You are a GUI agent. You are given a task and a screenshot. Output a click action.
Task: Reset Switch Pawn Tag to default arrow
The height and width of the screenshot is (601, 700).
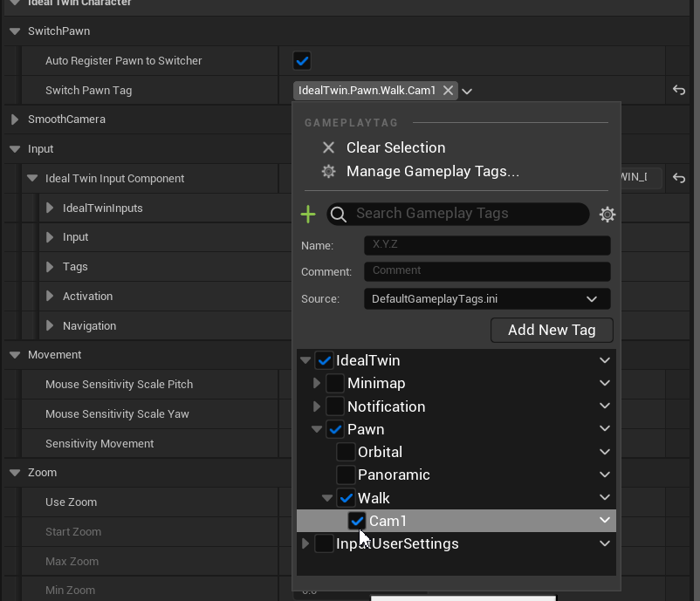coord(678,91)
